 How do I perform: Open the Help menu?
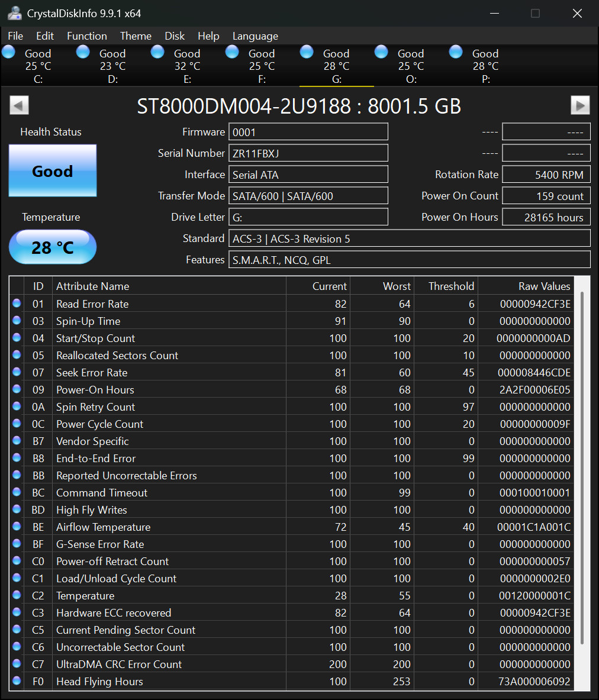tap(208, 36)
